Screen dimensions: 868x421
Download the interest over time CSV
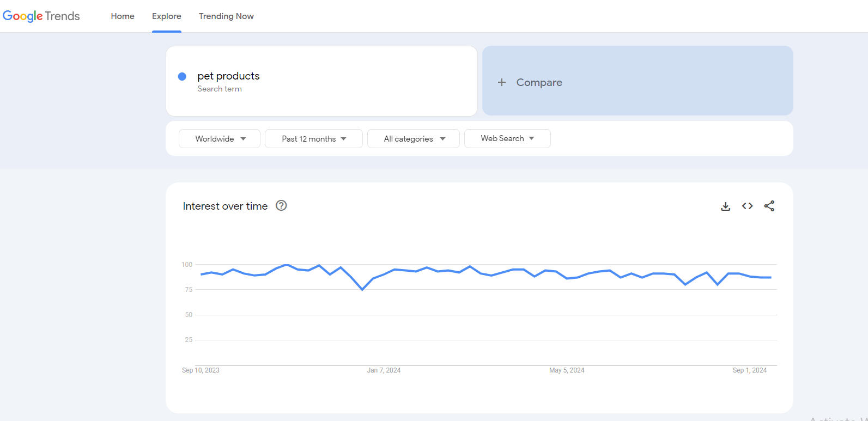tap(725, 206)
